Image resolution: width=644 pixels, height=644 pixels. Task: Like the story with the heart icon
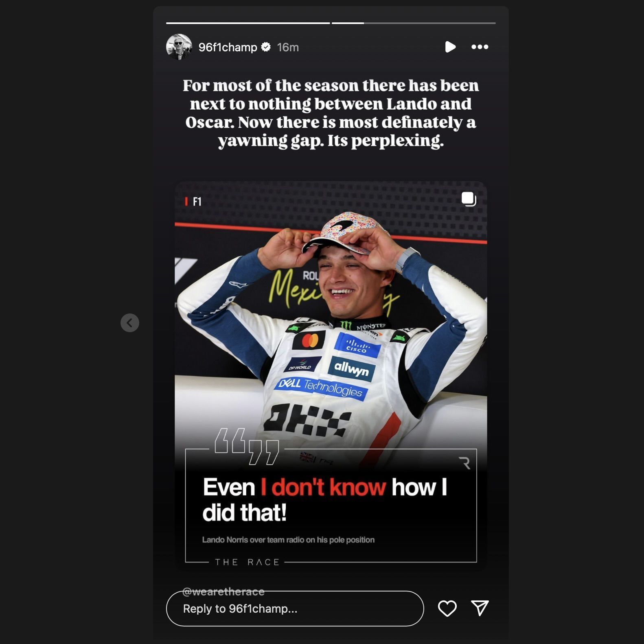pos(447,608)
